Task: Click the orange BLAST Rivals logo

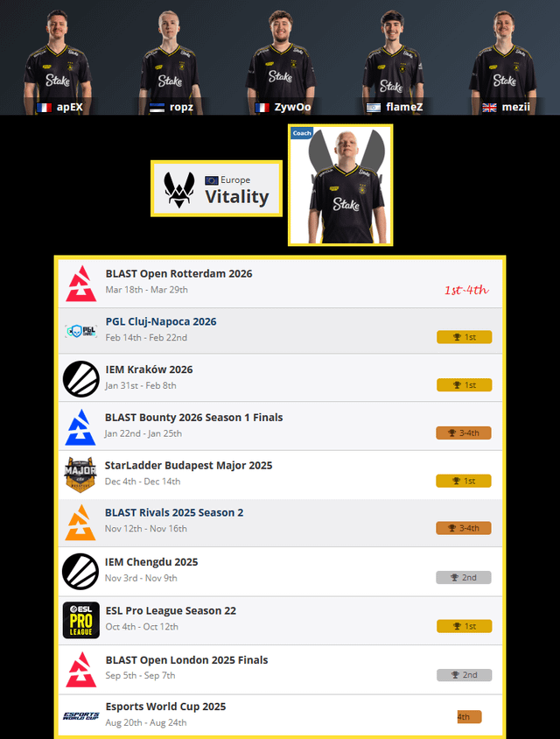Action: [x=80, y=522]
